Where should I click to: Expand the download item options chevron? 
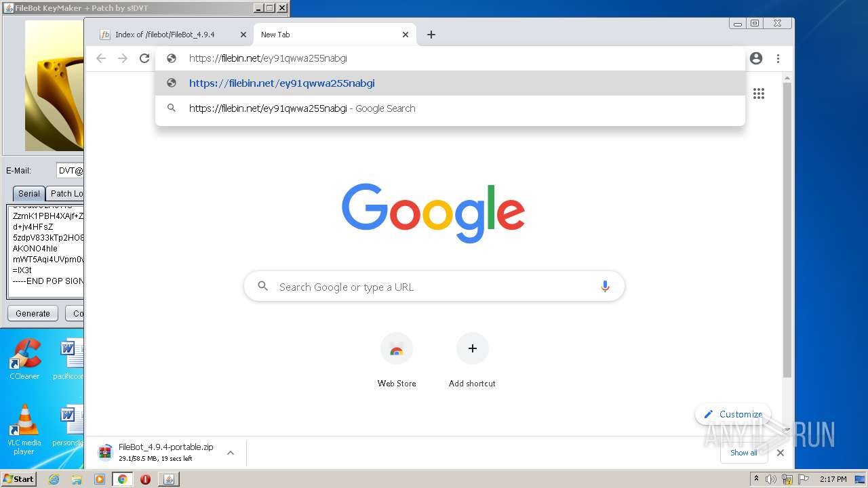coord(231,453)
